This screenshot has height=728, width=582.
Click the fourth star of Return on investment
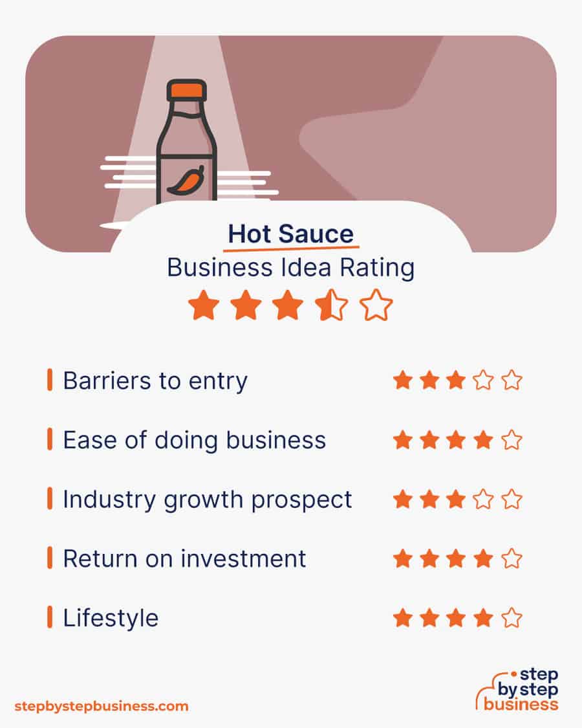(x=483, y=558)
